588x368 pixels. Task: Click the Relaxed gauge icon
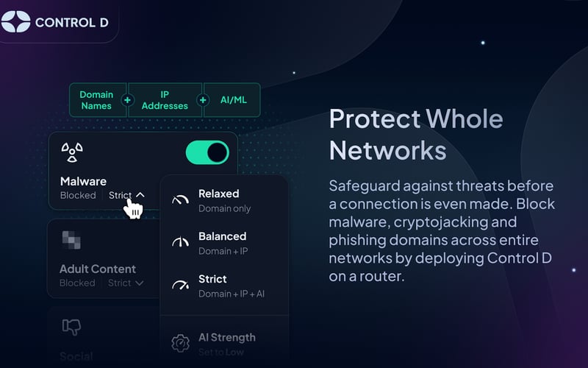pyautogui.click(x=180, y=200)
